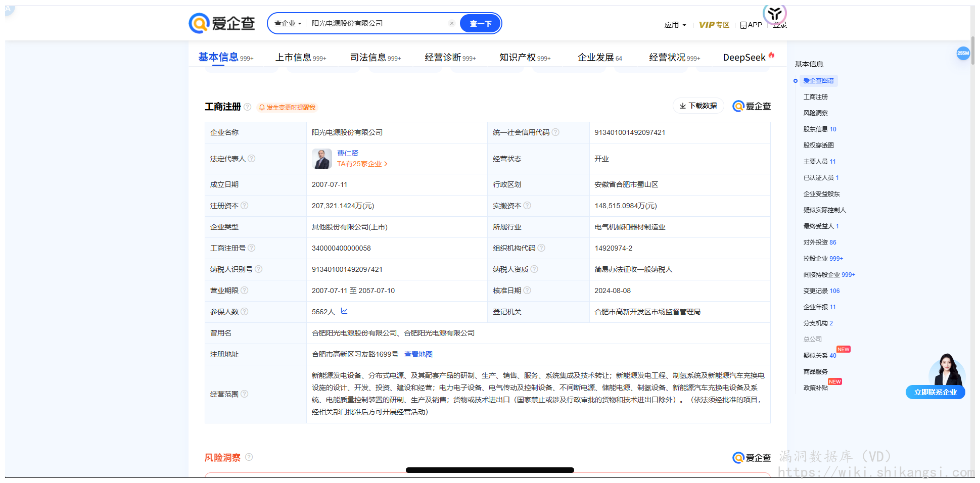Image resolution: width=980 pixels, height=483 pixels.
Task: Switch to the 上市信息 tab
Action: tap(301, 58)
